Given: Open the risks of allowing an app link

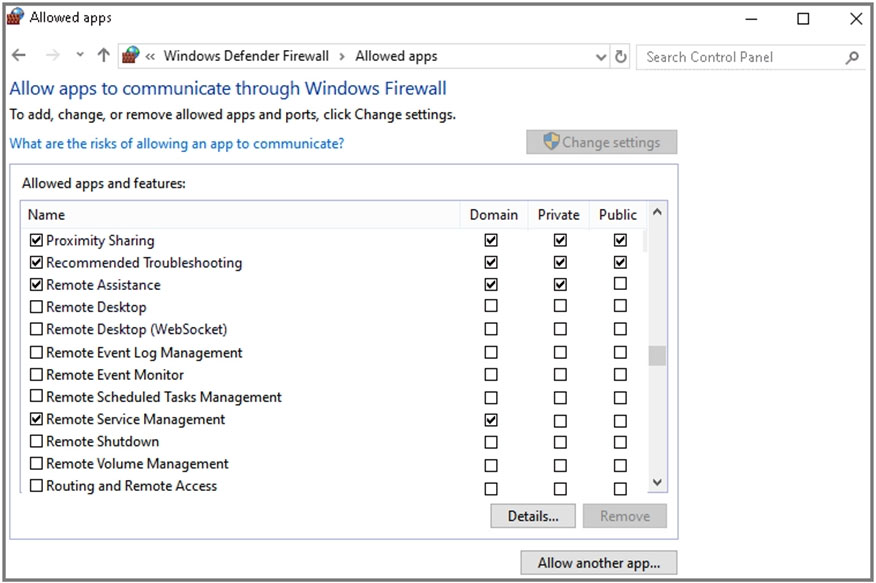Looking at the screenshot, I should [x=177, y=144].
